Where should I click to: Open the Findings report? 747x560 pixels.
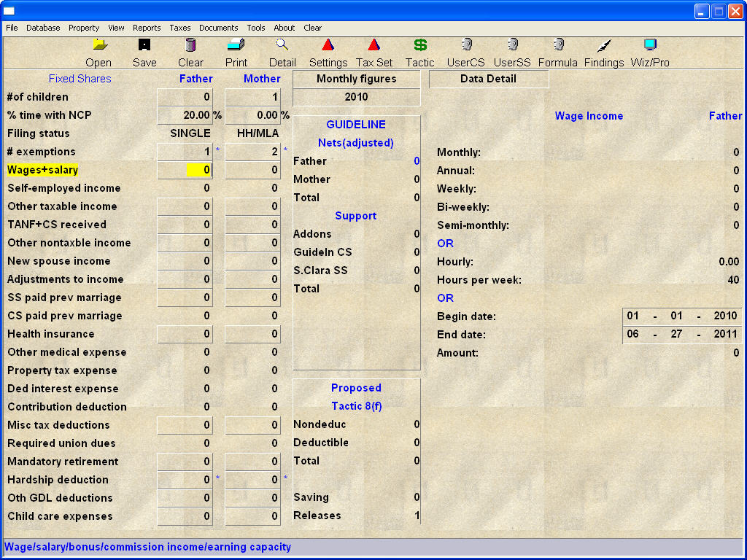pyautogui.click(x=603, y=52)
